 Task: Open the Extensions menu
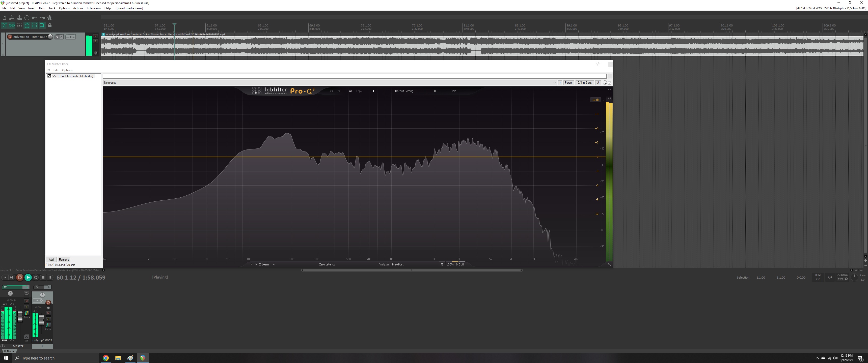(x=94, y=8)
